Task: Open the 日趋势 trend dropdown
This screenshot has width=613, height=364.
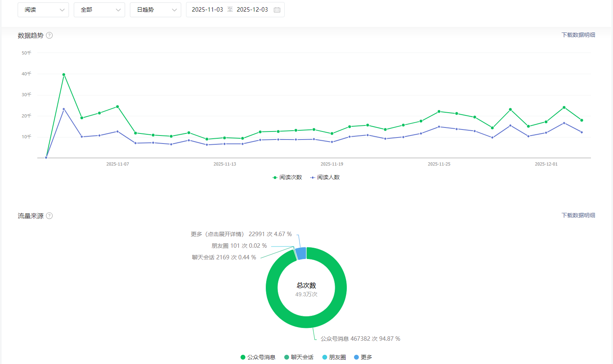Action: [156, 10]
